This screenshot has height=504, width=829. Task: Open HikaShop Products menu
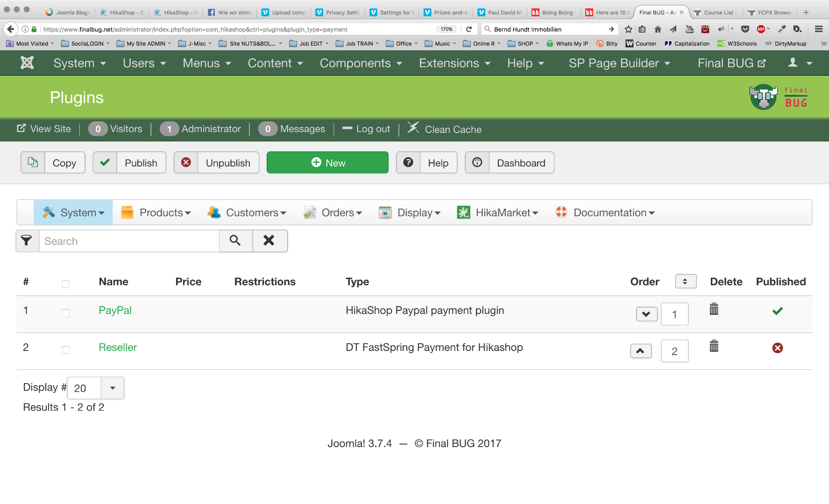coord(156,212)
